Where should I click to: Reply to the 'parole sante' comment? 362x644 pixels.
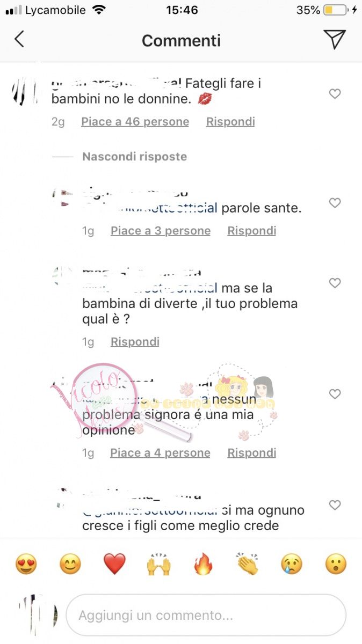point(251,231)
